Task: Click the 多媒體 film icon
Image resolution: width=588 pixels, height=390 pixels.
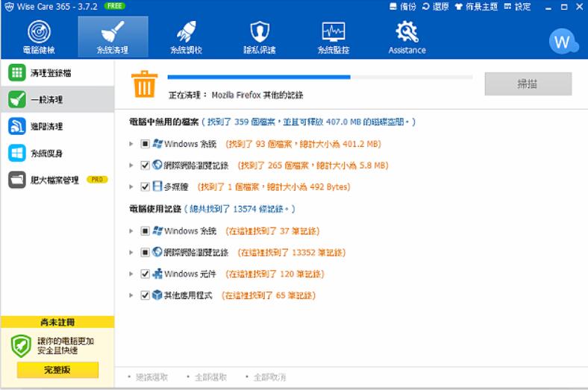Action: click(157, 186)
